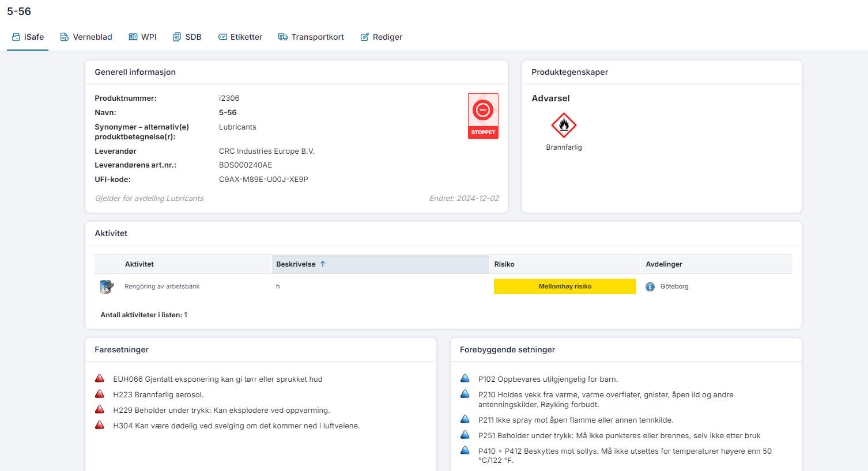
Task: Open the iSafe tab
Action: click(28, 37)
